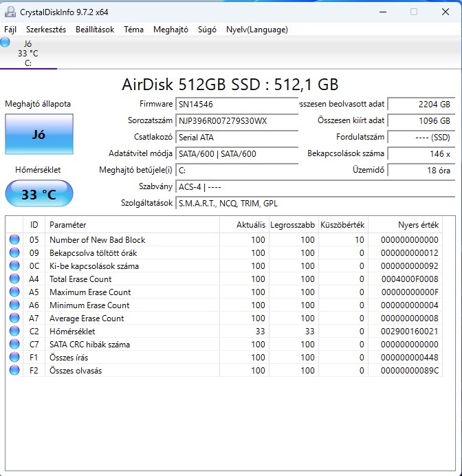
Task: Click raw value 000000000448
Action: click(x=410, y=357)
